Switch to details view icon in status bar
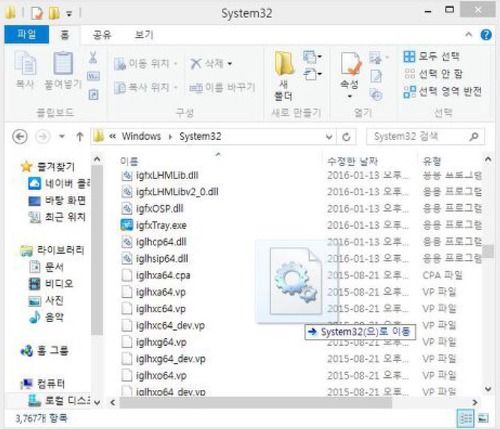Viewport: 500px width, 429px height. tap(466, 418)
